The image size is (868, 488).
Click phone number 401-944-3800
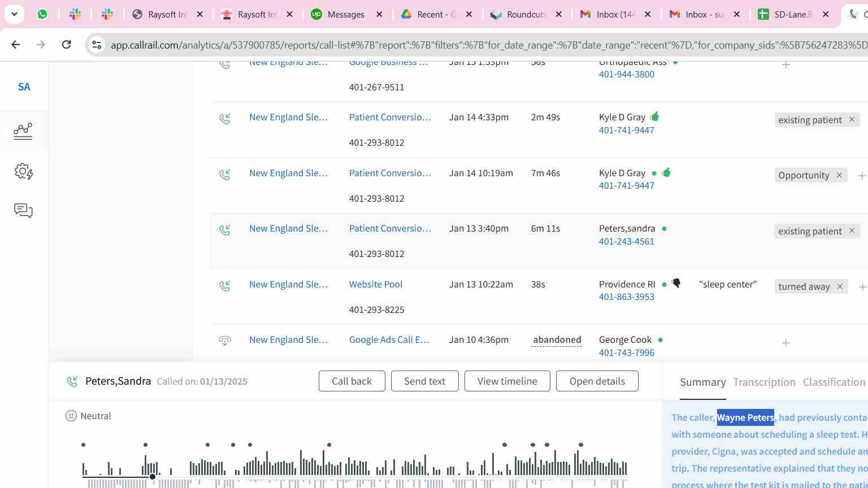pos(626,74)
